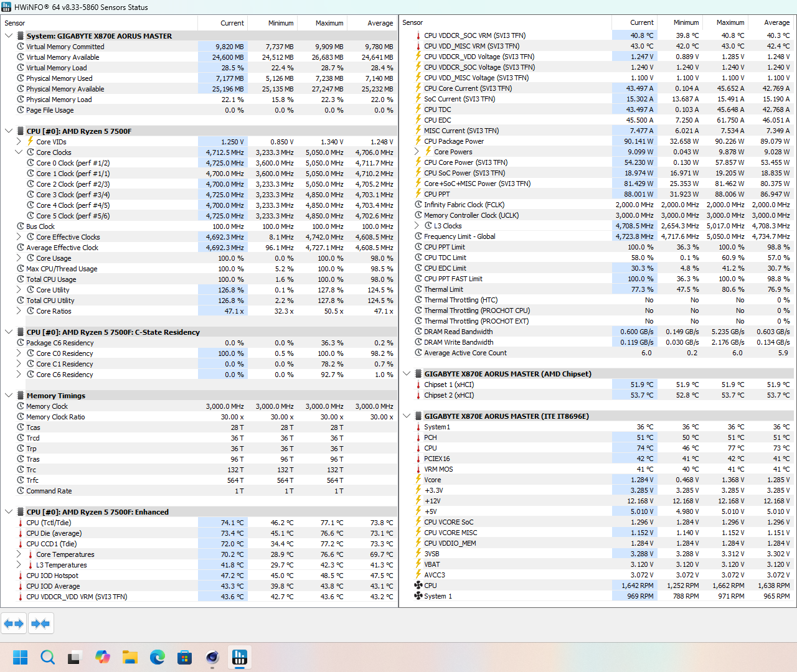Image resolution: width=797 pixels, height=672 pixels.
Task: Open Microsoft Store from the taskbar
Action: click(x=185, y=657)
